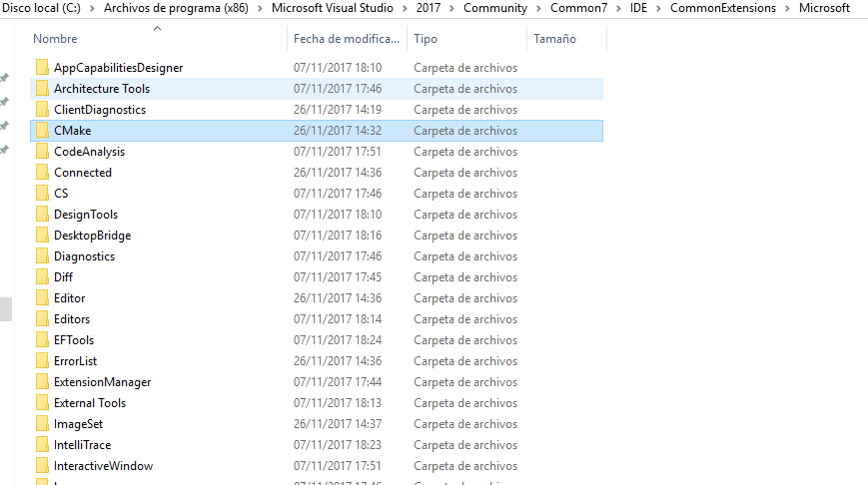The width and height of the screenshot is (868, 485).
Task: Expand breadcrumb arrow after Community
Action: pyautogui.click(x=539, y=9)
